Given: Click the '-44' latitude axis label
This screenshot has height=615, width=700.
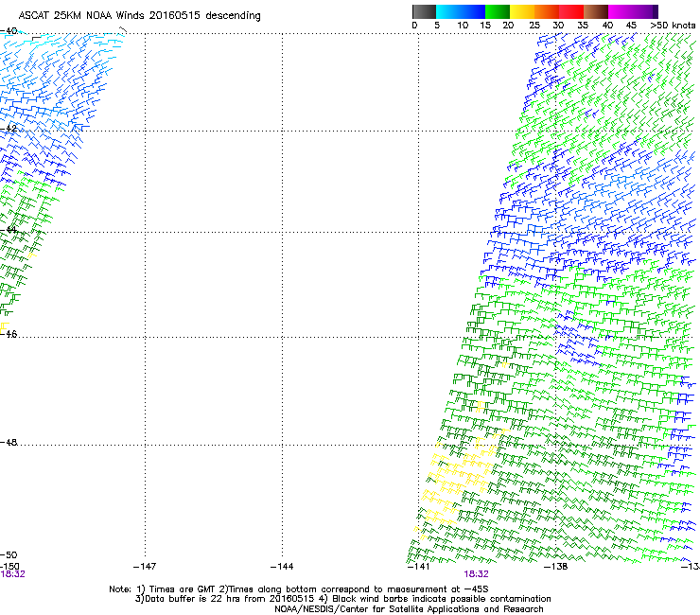Looking at the screenshot, I should pos(9,230).
